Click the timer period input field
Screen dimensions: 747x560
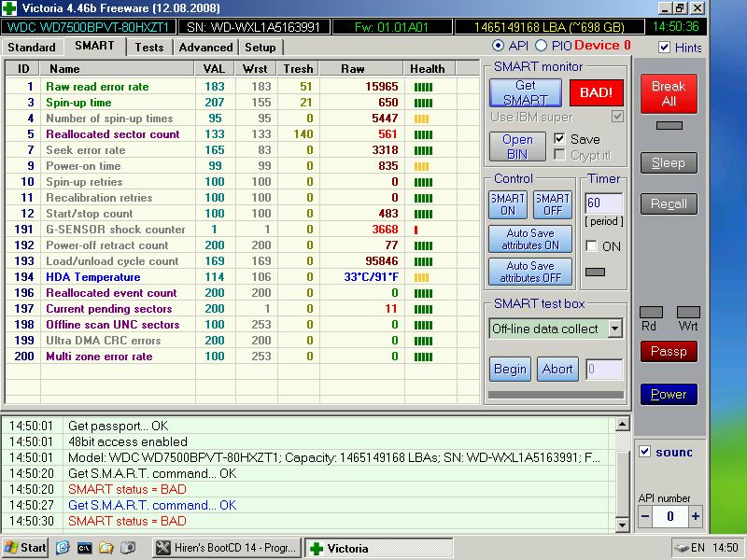coord(603,203)
